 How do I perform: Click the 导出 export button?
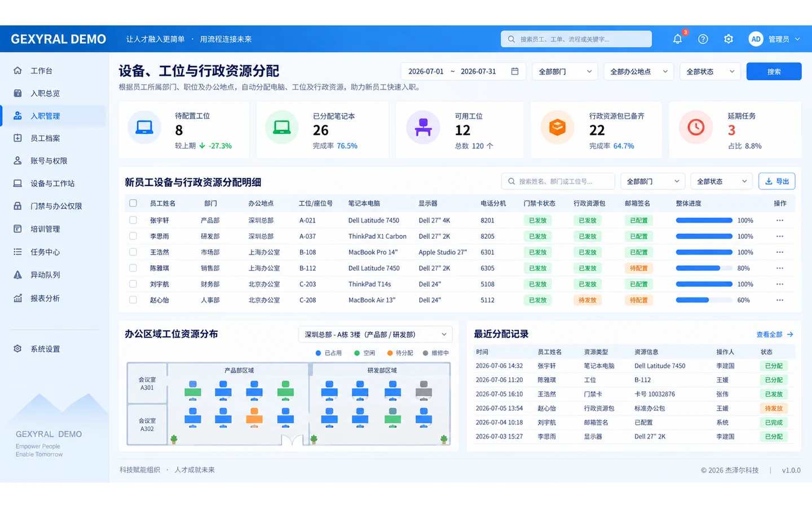[777, 181]
